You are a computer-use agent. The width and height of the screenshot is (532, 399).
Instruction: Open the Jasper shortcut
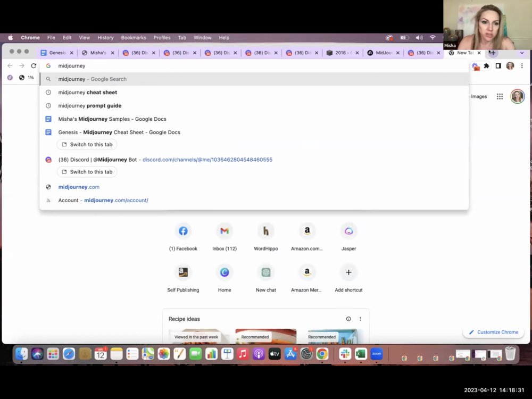point(348,237)
